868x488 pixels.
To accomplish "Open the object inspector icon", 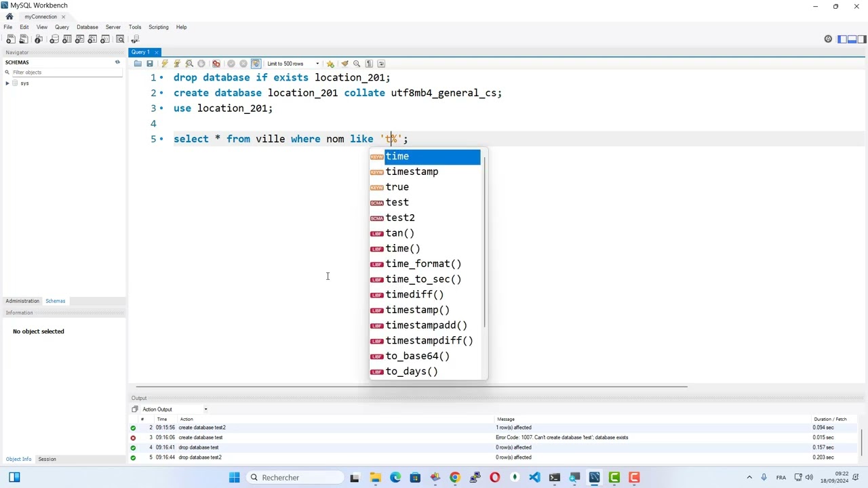I will (x=39, y=39).
